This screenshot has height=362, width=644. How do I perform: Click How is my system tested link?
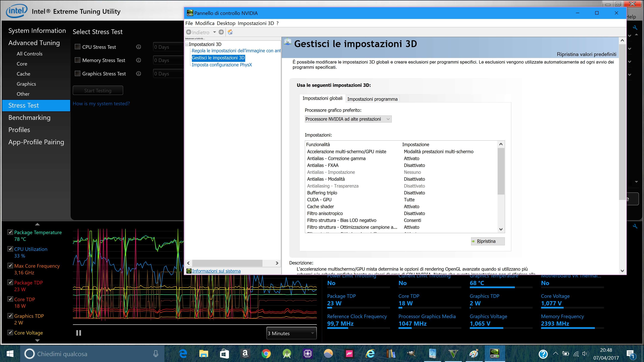[101, 103]
